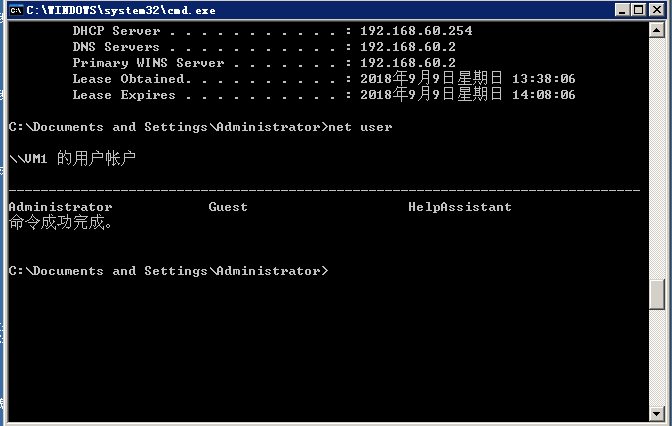Click scrollbar track below the thumb
This screenshot has height=426, width=672.
(x=657, y=360)
